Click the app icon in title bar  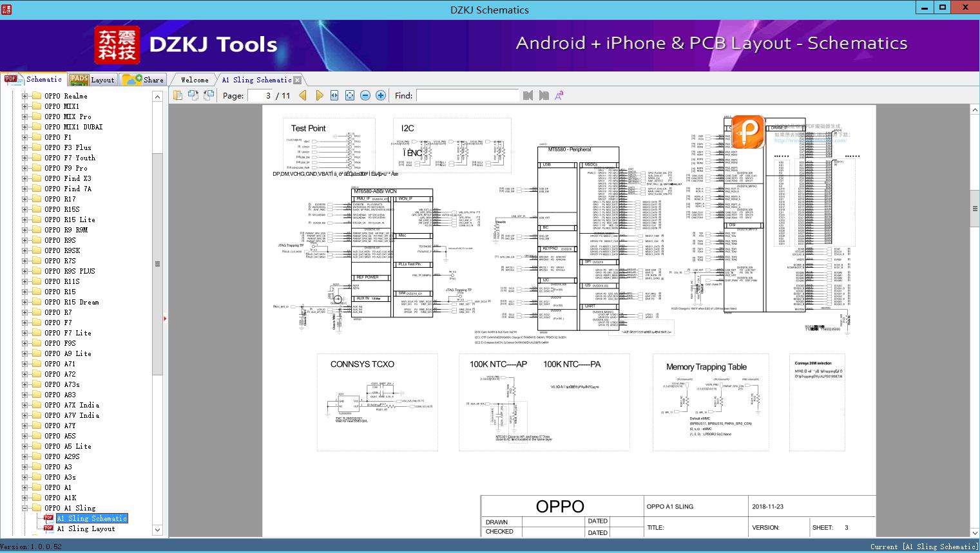[6, 9]
